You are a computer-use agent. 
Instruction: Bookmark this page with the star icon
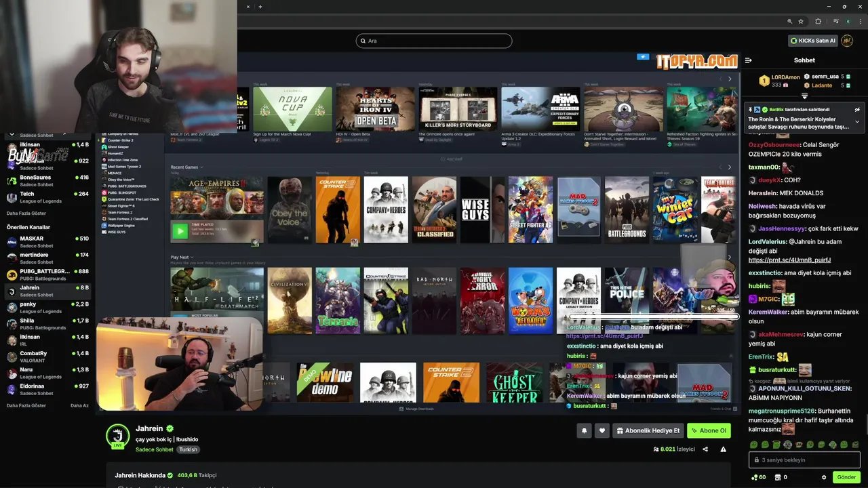pyautogui.click(x=801, y=21)
